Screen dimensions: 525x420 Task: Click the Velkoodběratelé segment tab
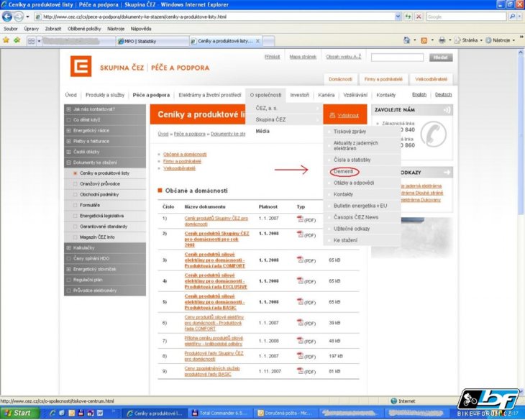[x=431, y=79]
